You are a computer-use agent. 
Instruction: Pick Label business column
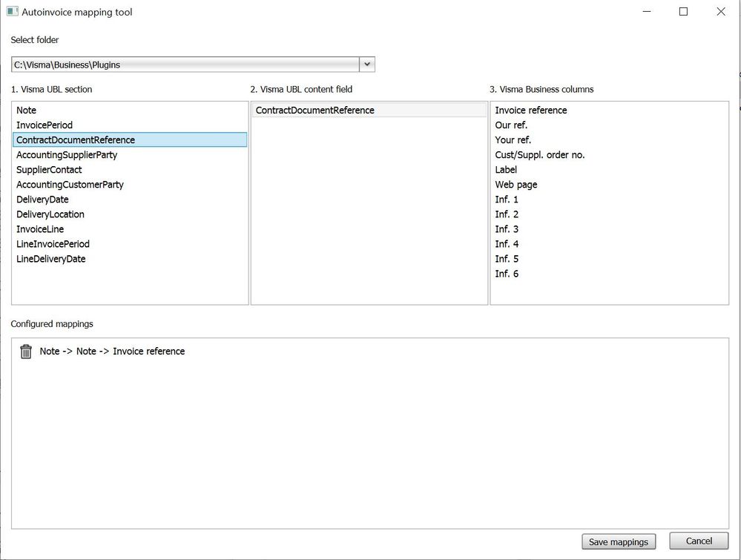[609, 170]
